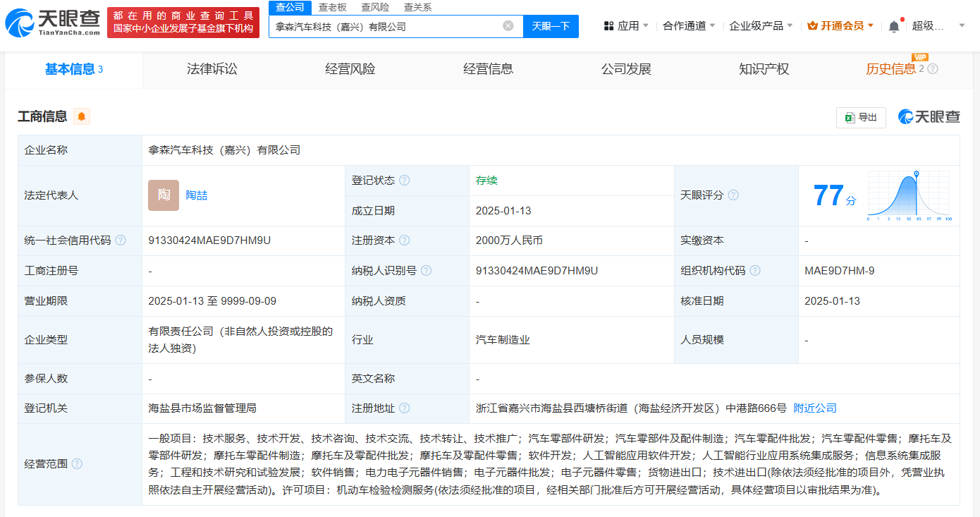Click the orange alert bell beside 工商信息

tap(82, 117)
